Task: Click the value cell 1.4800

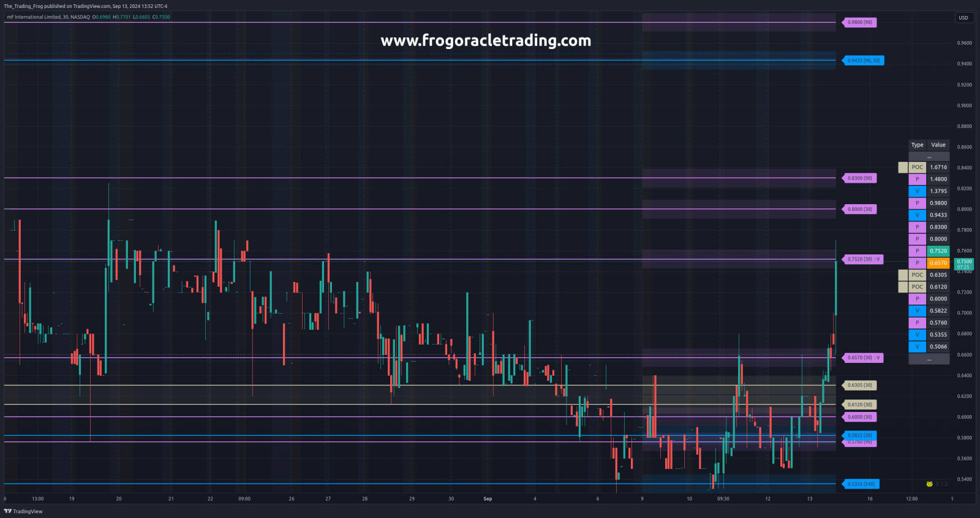Action: (938, 180)
